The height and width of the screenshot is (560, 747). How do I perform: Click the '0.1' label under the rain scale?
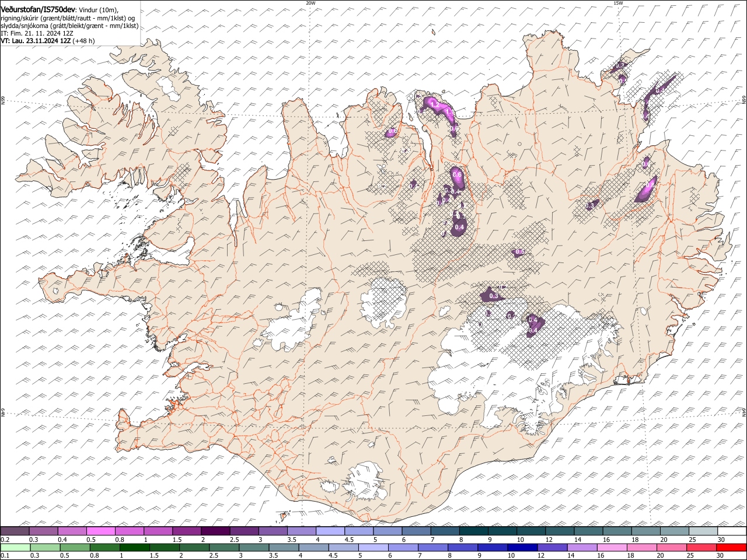coord(4,556)
